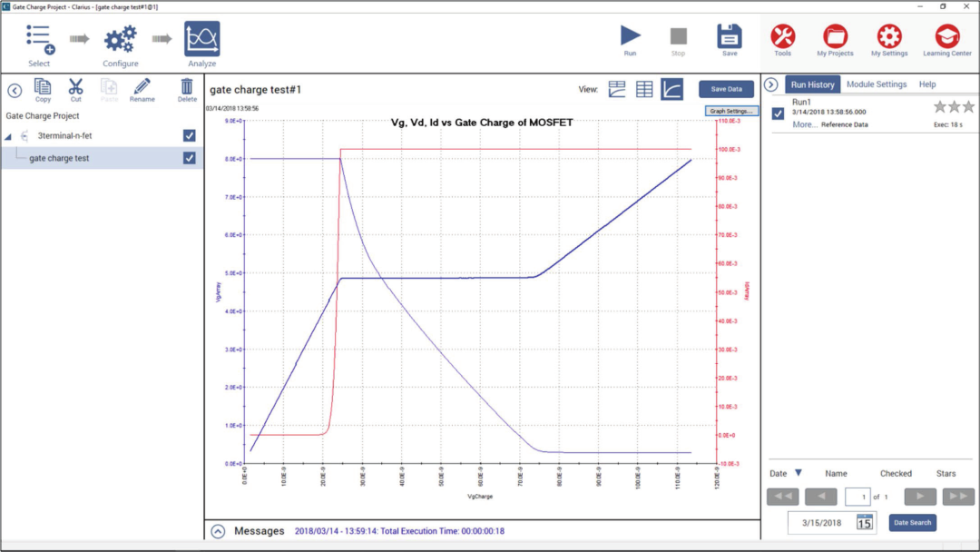This screenshot has width=980, height=552.
Task: Switch to the Module Settings tab
Action: point(876,84)
